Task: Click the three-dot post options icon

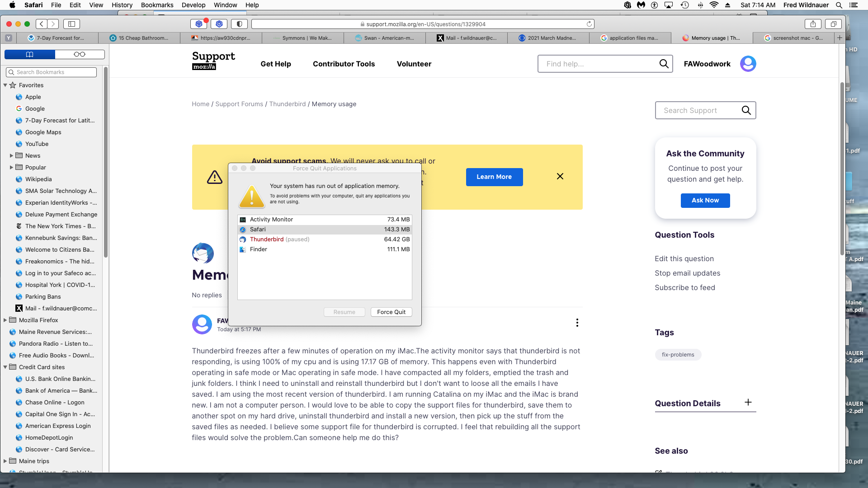Action: coord(577,323)
